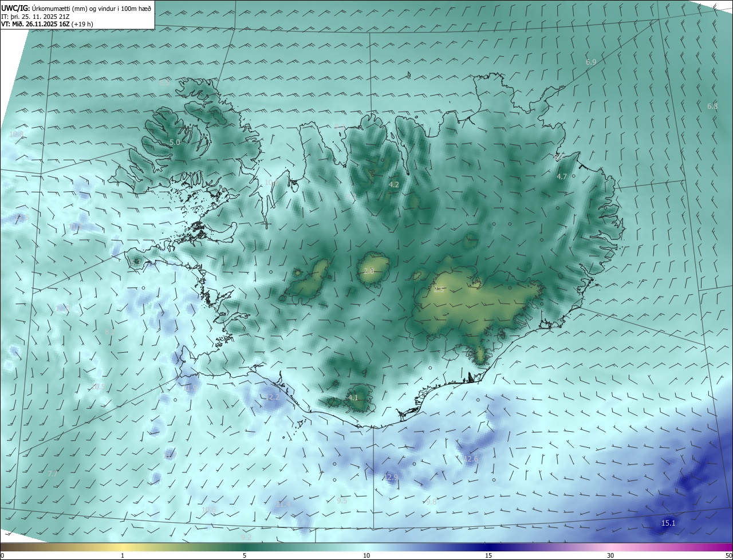Click the 4.2 value in north Iceland
The width and height of the screenshot is (733, 560).
[x=393, y=185]
